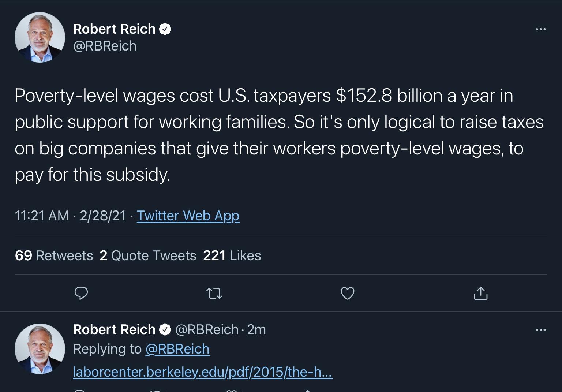This screenshot has height=392, width=562.
Task: Select the @RBReich username under the name
Action: point(105,46)
